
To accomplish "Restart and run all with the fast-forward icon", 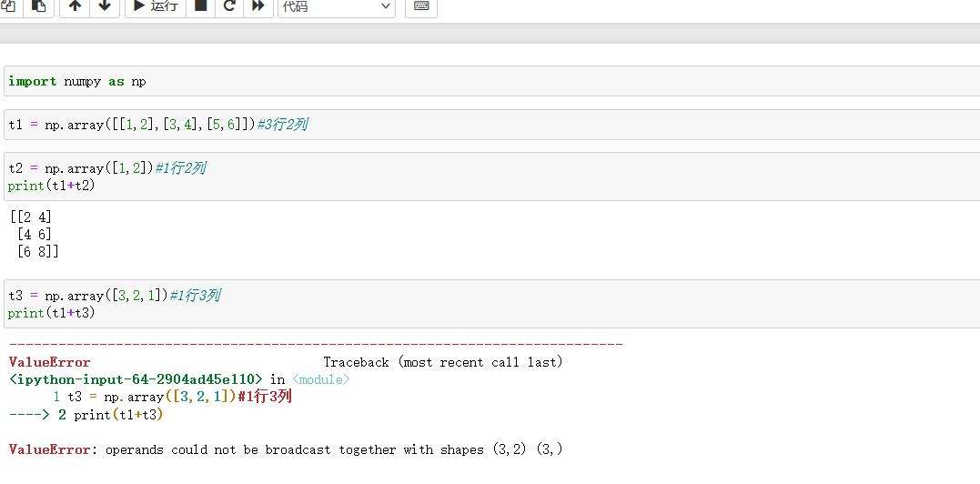I will [258, 6].
